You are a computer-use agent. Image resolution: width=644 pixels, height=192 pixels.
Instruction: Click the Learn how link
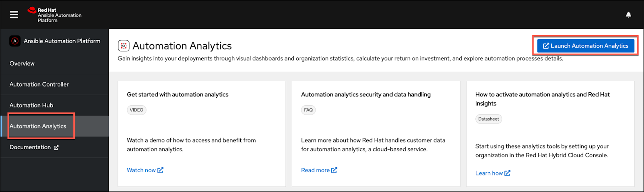pos(489,173)
